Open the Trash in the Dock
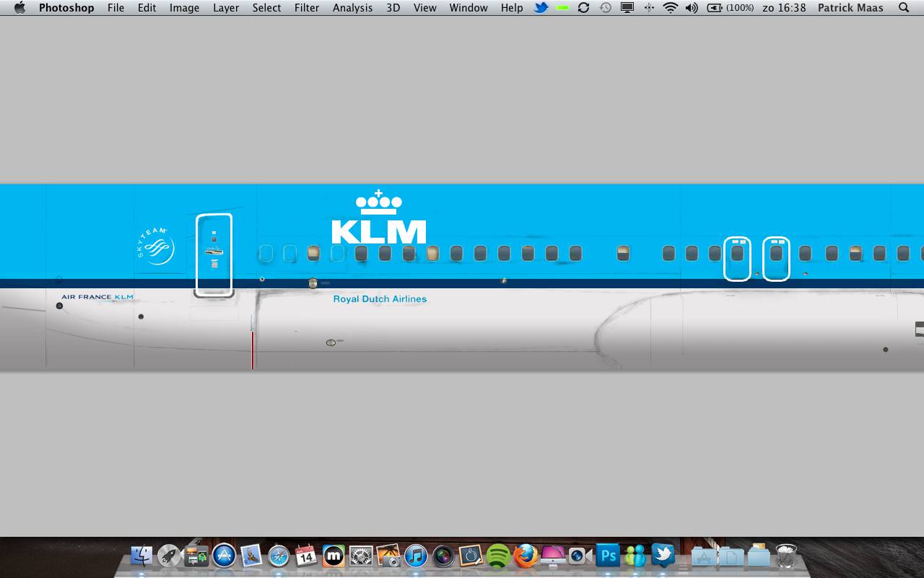The image size is (924, 578). pos(786,556)
